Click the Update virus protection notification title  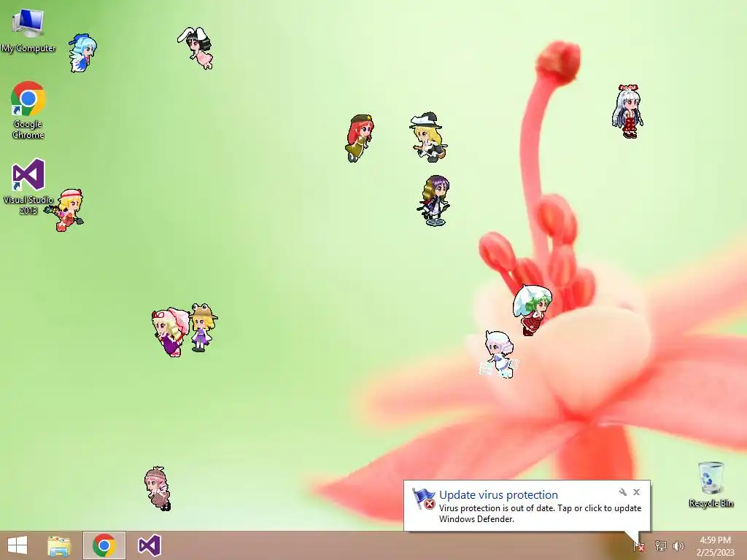point(498,495)
